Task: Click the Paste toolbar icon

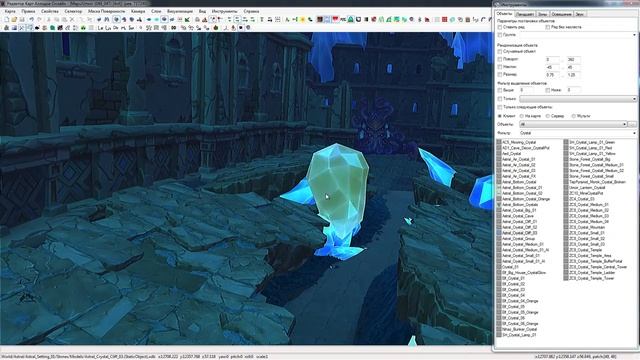Action: click(x=64, y=20)
